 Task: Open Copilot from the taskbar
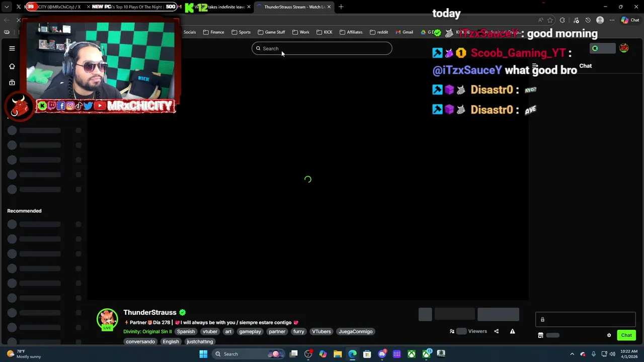[323, 354]
